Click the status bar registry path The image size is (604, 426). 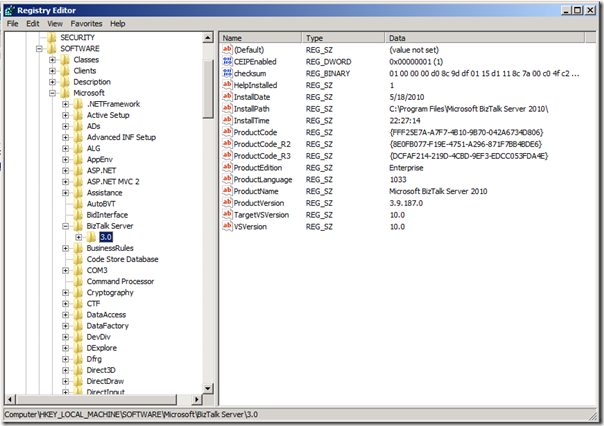coord(131,414)
